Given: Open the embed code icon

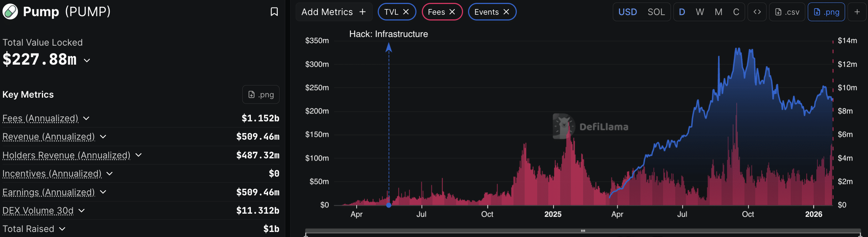Looking at the screenshot, I should click(757, 12).
